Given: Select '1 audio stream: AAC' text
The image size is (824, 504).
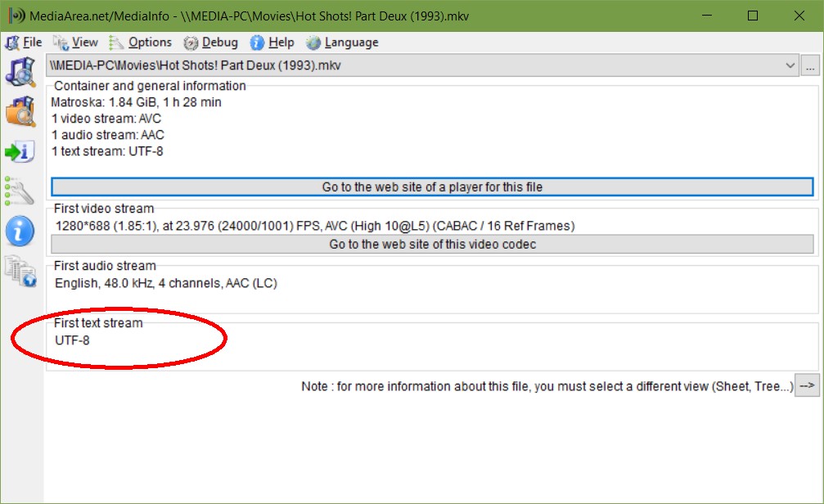Looking at the screenshot, I should click(108, 135).
